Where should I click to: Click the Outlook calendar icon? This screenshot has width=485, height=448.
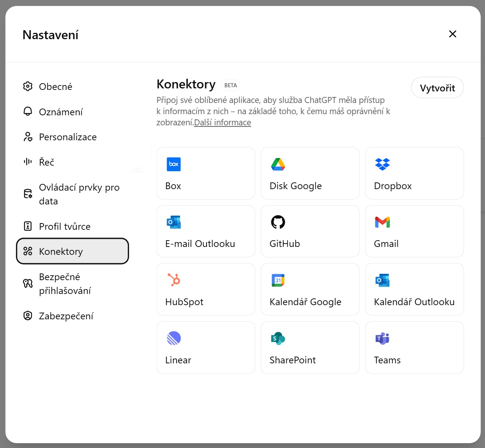pos(382,280)
